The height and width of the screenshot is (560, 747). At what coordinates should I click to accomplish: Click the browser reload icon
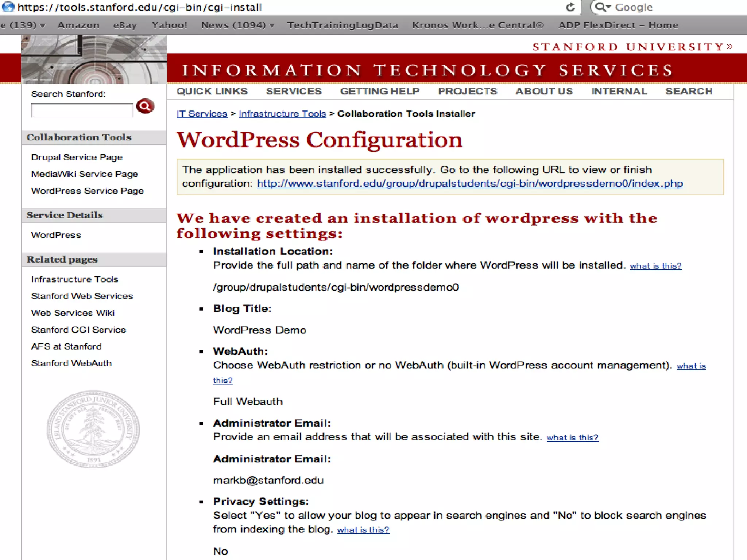(x=570, y=7)
